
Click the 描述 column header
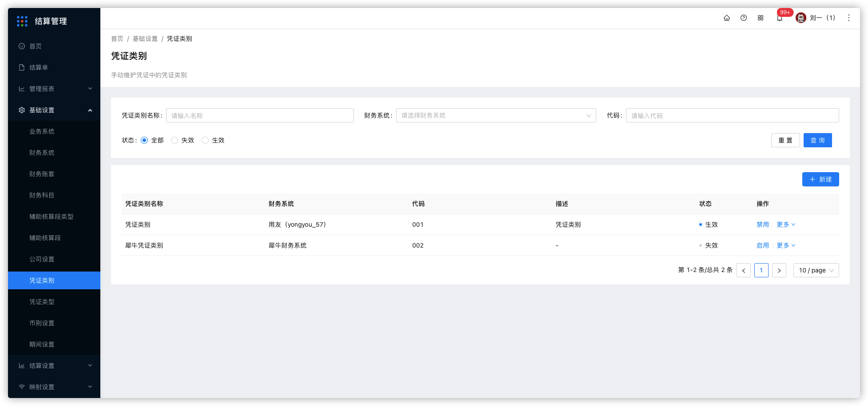tap(562, 204)
